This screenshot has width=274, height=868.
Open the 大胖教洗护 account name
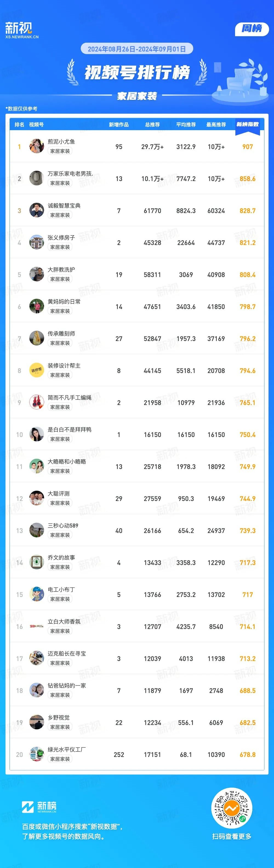click(x=61, y=270)
